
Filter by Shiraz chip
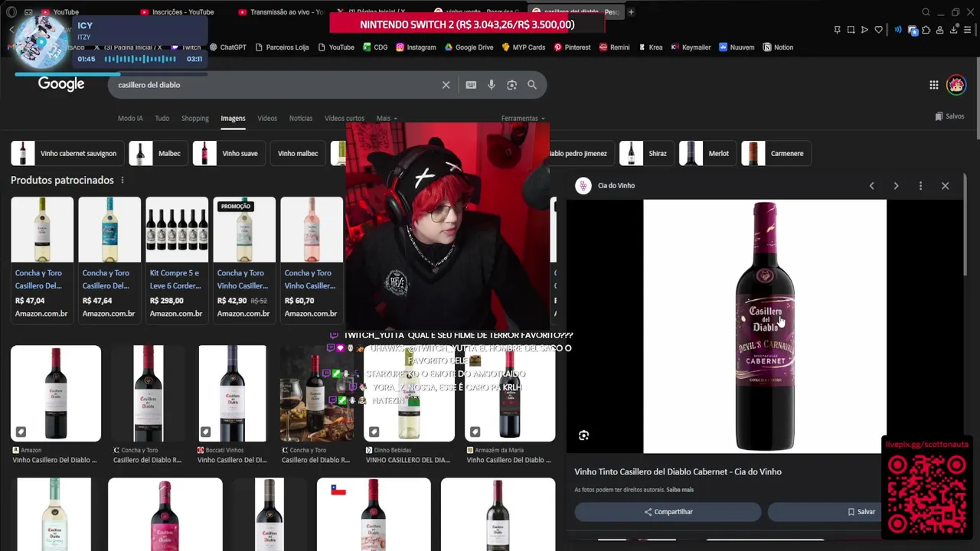click(645, 153)
